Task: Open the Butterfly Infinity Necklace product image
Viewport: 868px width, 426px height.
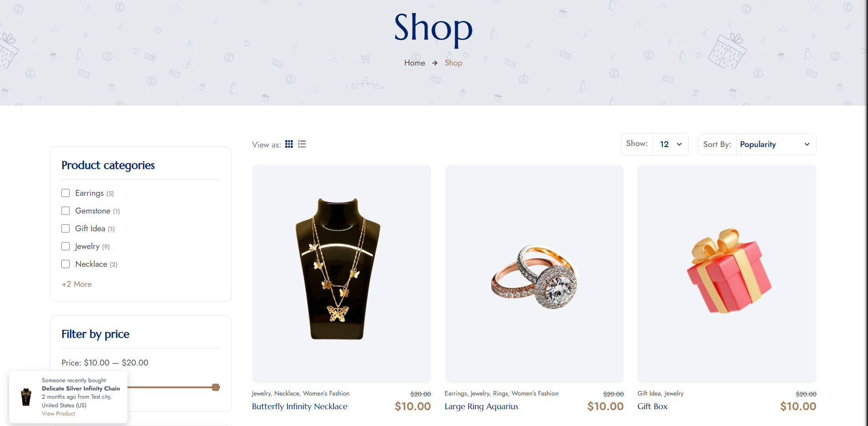Action: pos(341,274)
